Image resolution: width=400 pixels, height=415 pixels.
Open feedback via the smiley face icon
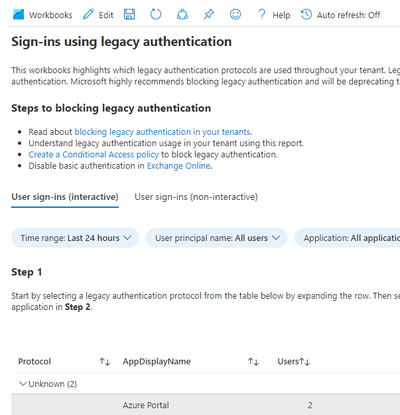click(235, 14)
